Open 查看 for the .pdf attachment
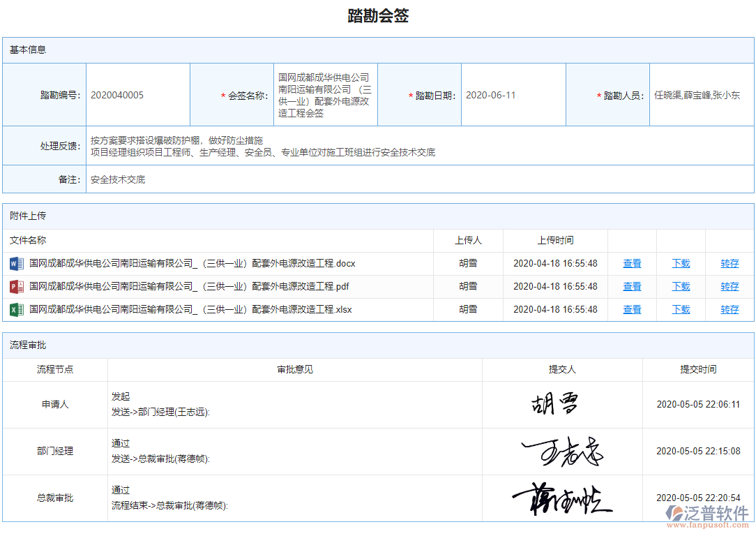756x536 pixels. [x=632, y=286]
